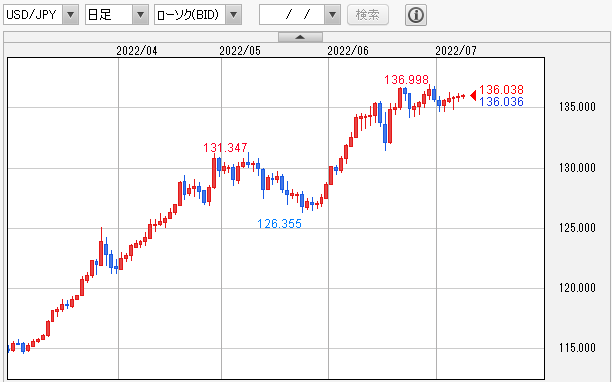
Task: Click the 125.000 price axis label
Action: pyautogui.click(x=577, y=227)
